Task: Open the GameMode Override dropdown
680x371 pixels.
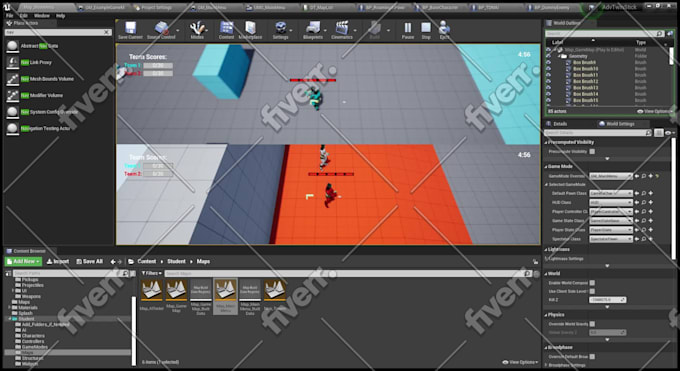Action: click(x=611, y=176)
